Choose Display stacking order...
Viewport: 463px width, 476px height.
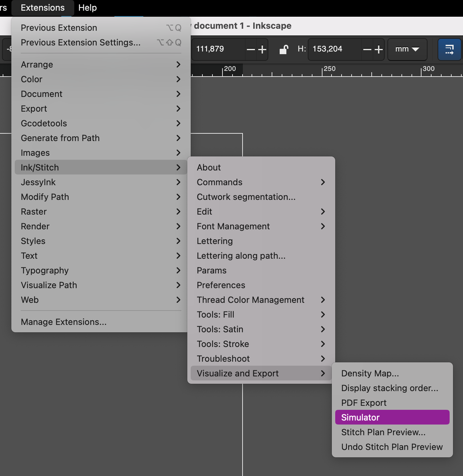coord(392,388)
